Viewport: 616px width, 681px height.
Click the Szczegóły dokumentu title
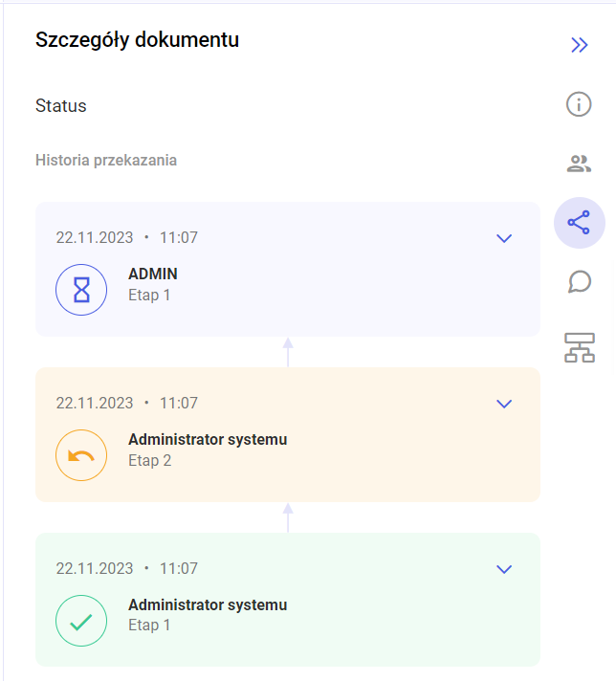coord(138,40)
